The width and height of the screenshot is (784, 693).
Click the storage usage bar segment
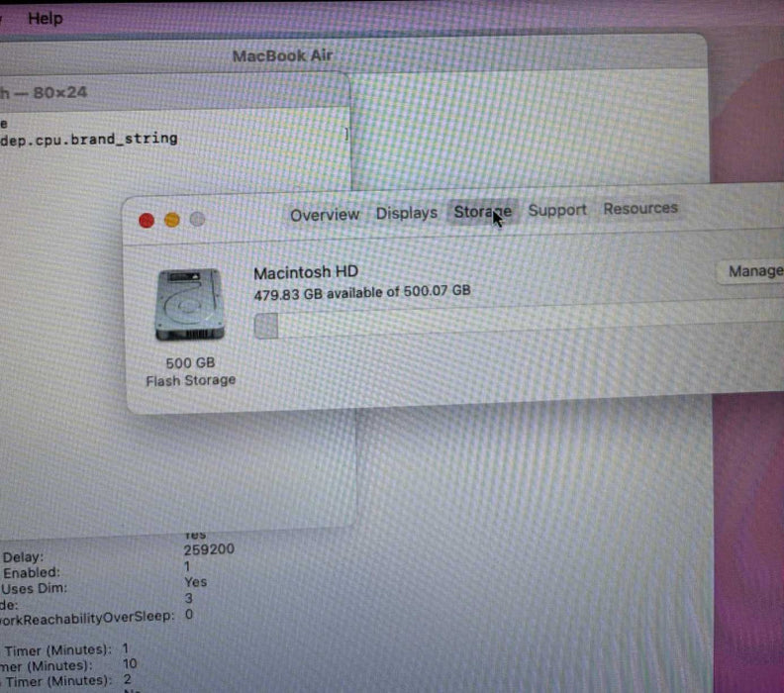[266, 326]
